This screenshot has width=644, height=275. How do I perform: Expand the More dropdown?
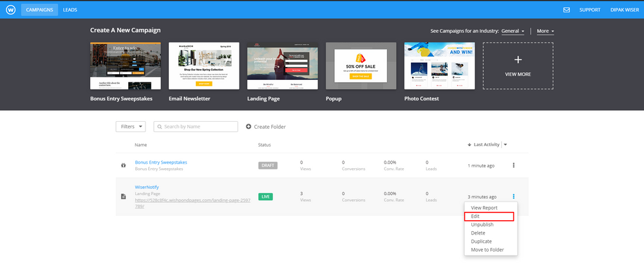click(x=545, y=31)
